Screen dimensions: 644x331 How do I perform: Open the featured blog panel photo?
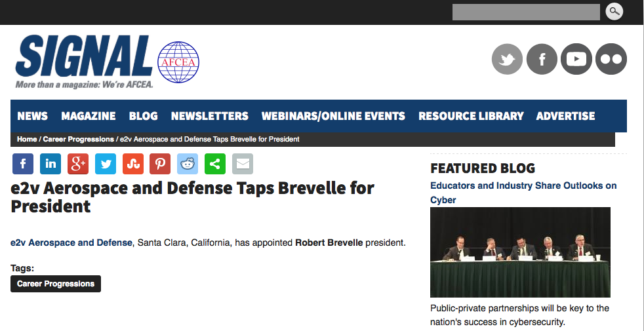[x=520, y=252]
